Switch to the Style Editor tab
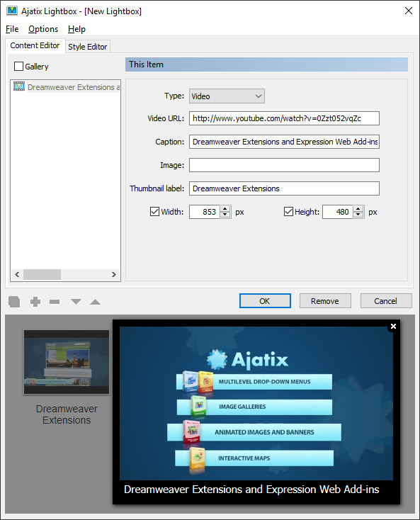The width and height of the screenshot is (420, 520). click(88, 47)
